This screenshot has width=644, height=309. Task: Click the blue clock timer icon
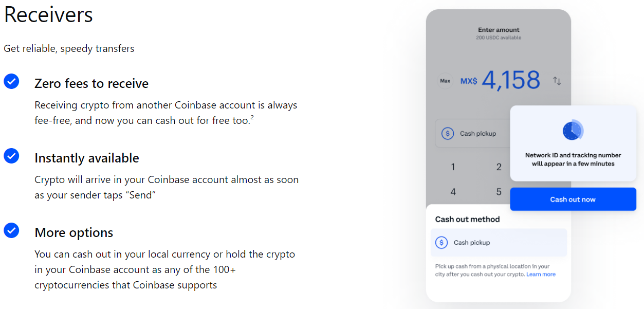573,130
